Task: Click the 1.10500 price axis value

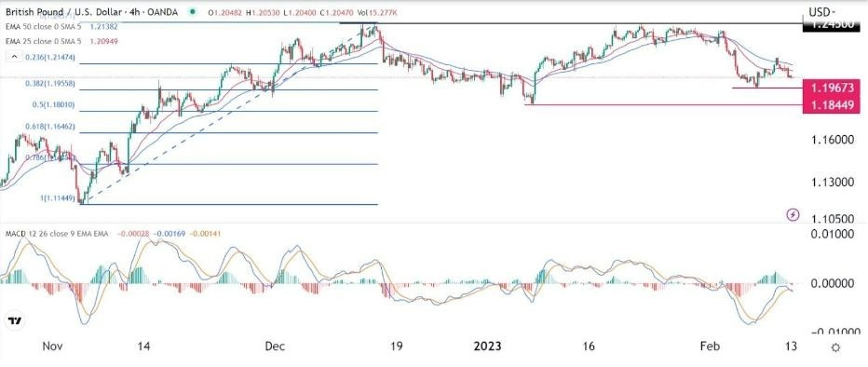Action: tap(832, 218)
